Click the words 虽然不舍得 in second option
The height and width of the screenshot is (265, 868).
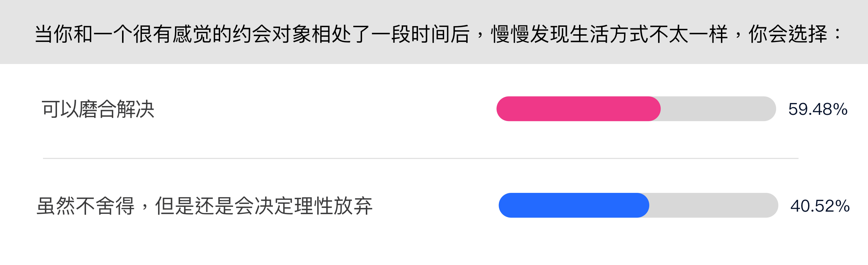[x=85, y=206]
